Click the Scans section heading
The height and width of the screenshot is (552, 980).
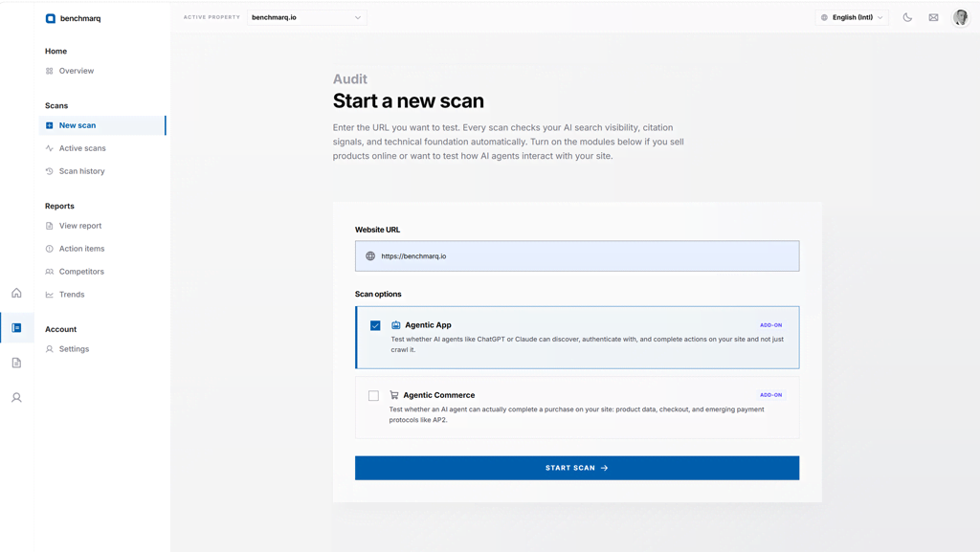coord(56,105)
